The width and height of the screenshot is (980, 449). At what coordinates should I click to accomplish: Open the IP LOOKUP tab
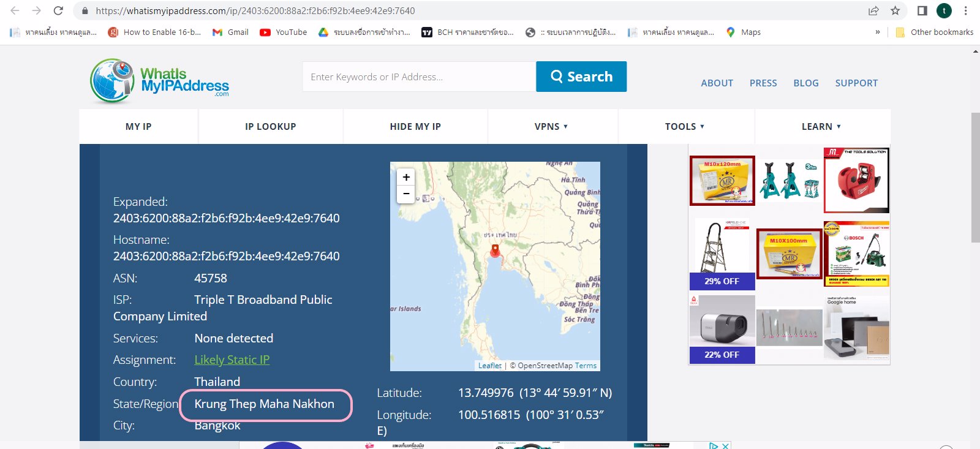[270, 127]
